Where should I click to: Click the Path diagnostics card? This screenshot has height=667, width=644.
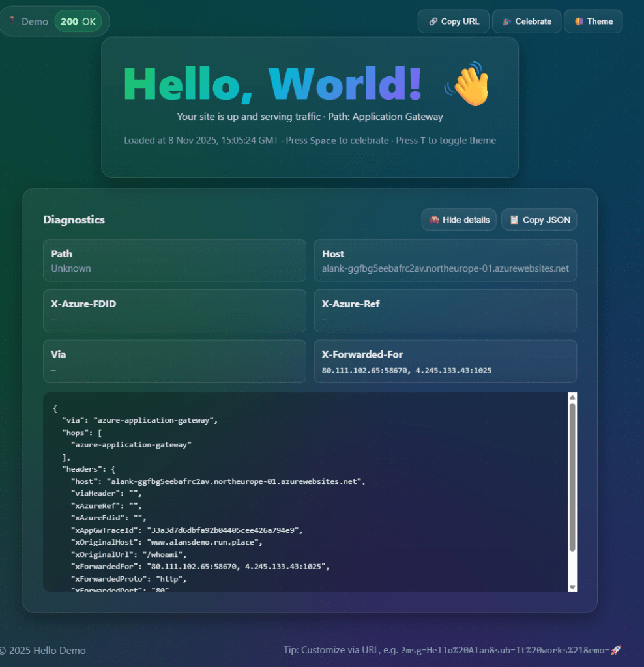point(174,261)
